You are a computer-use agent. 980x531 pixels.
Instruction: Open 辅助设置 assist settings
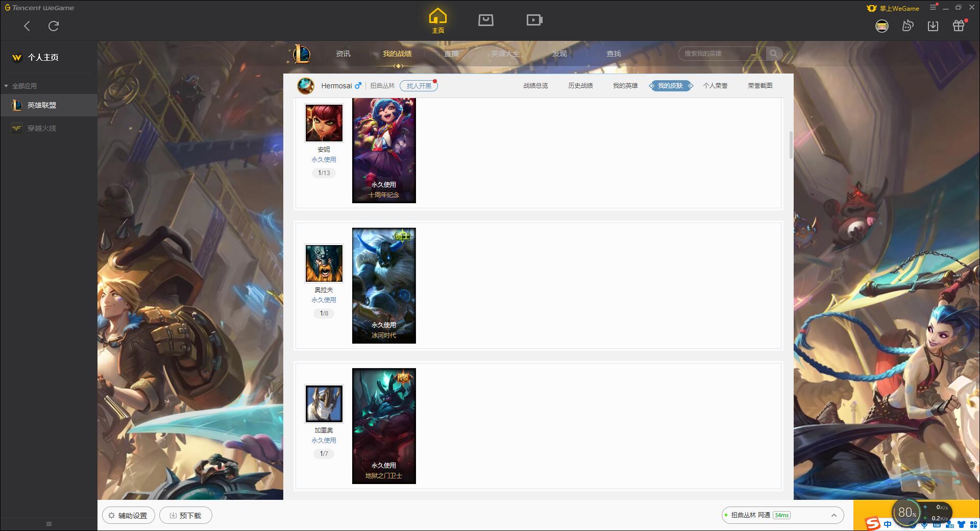[128, 516]
